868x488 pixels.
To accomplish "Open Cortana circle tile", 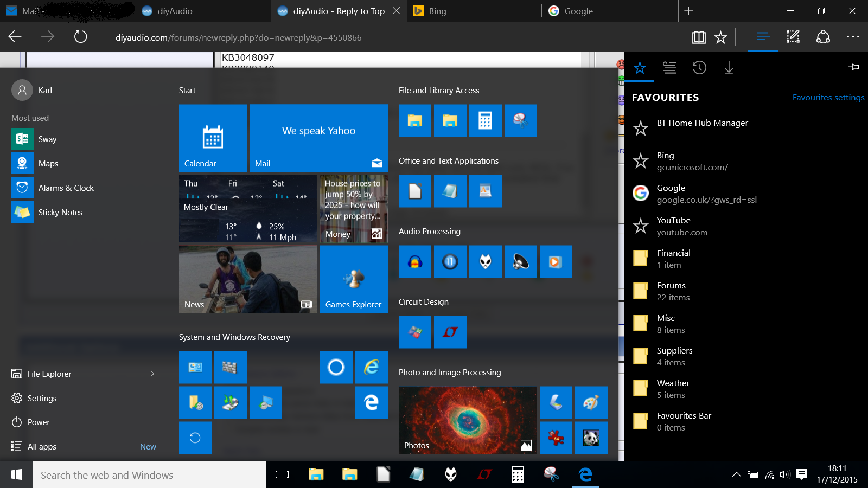I will pyautogui.click(x=336, y=368).
